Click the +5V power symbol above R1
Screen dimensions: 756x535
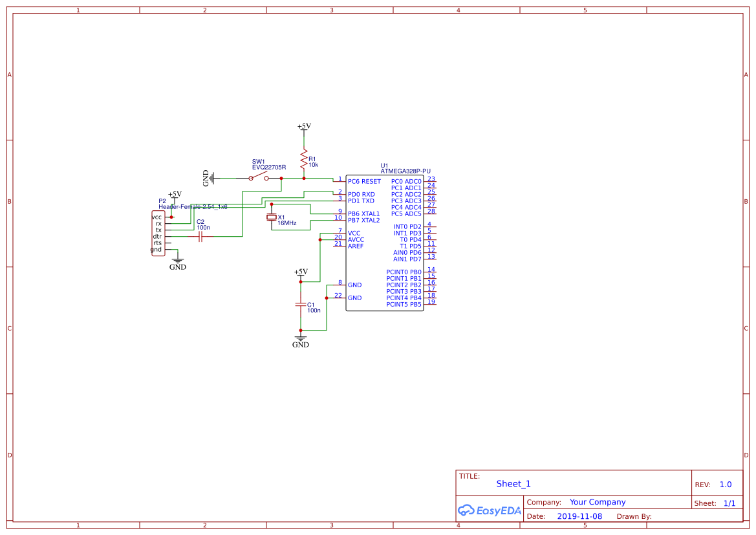303,127
